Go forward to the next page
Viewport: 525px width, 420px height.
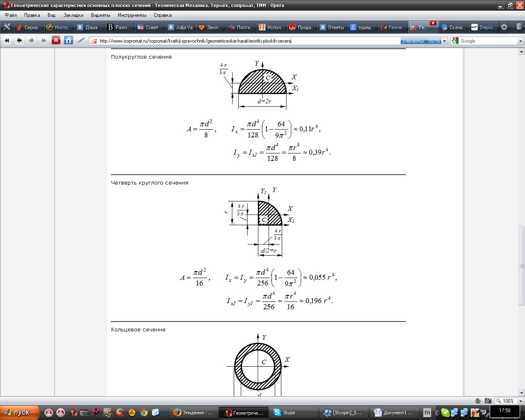point(32,40)
